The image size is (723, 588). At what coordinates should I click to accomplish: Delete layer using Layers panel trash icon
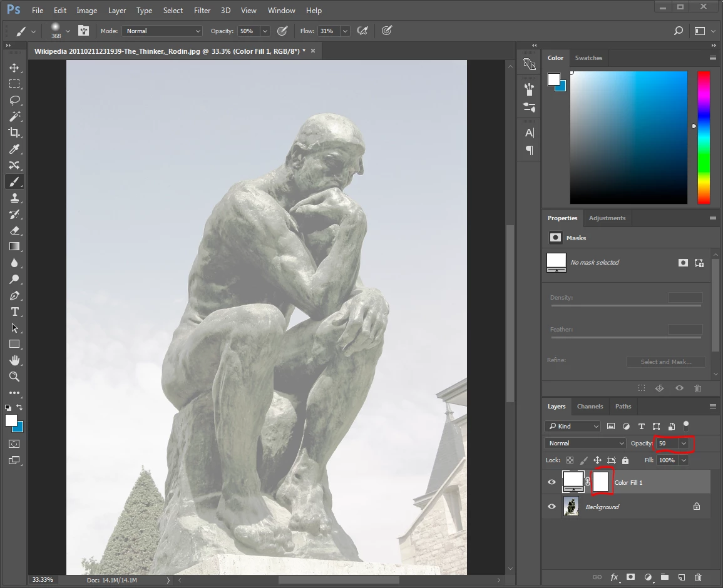[x=698, y=577]
